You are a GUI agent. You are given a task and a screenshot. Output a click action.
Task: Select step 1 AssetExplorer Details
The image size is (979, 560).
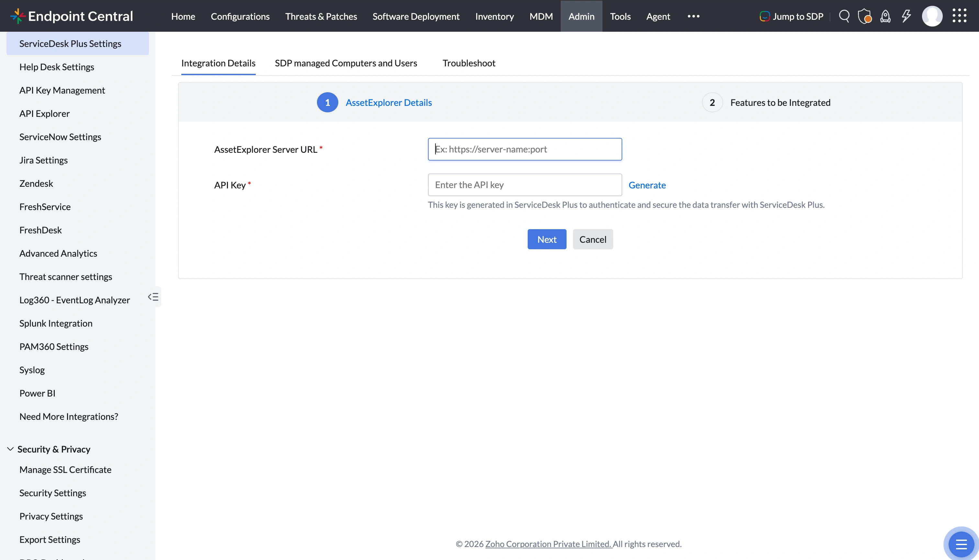(374, 102)
